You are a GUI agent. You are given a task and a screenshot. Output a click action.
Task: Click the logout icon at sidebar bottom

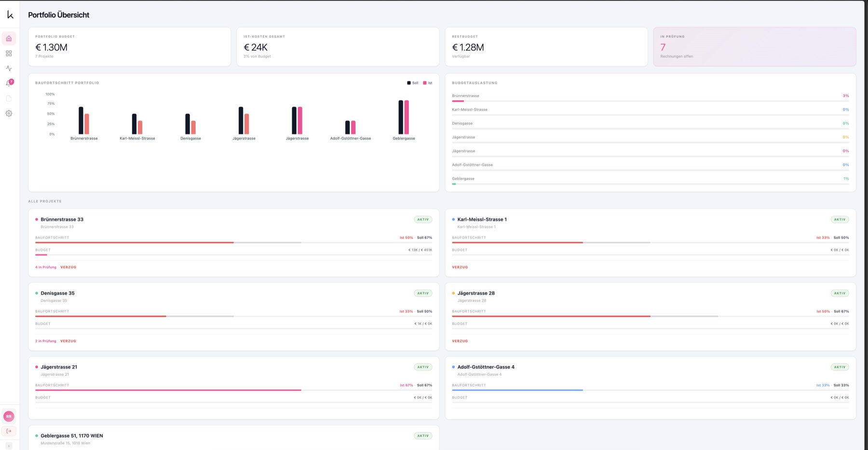point(9,431)
